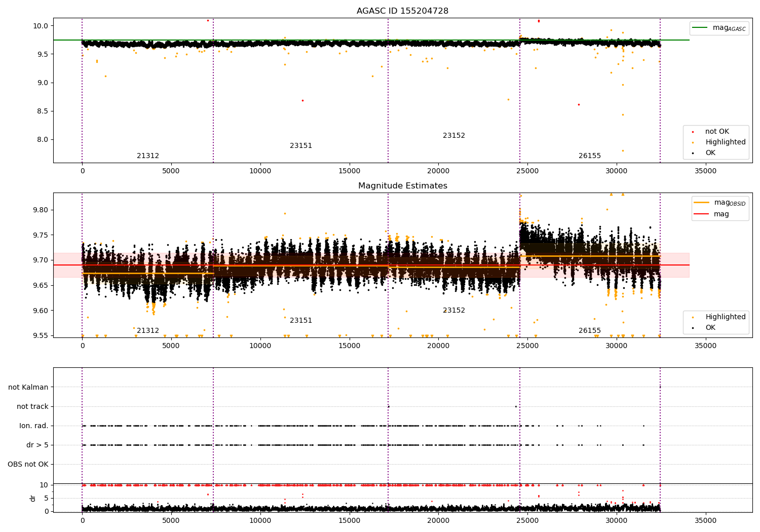Screen dimensions: 760x532
Task: Select the dr > 5 row label
Action: pyautogui.click(x=37, y=445)
